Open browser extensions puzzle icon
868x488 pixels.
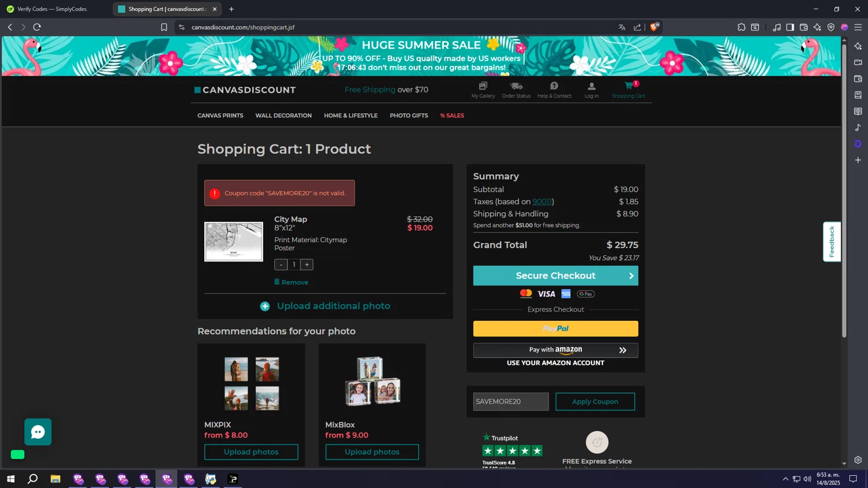741,27
